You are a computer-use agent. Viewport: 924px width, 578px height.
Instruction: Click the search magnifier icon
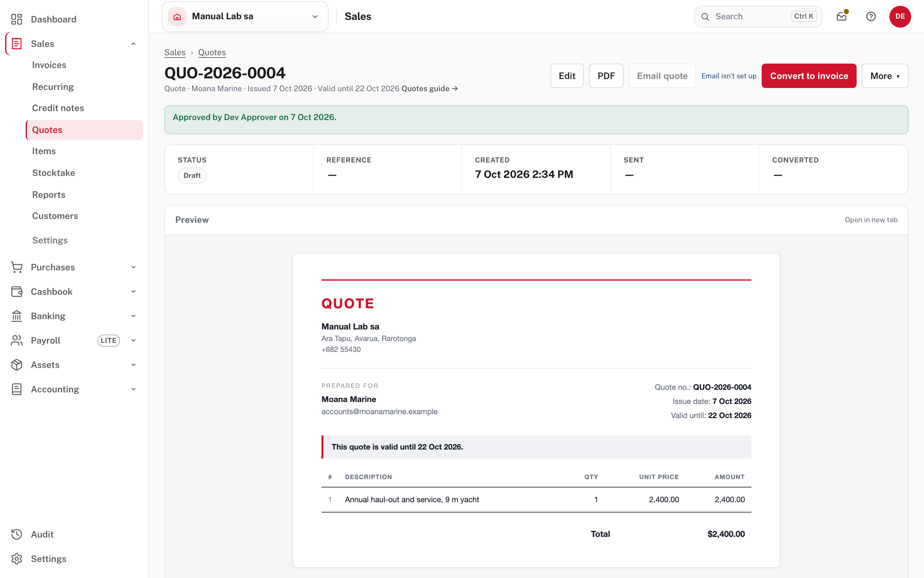(705, 16)
